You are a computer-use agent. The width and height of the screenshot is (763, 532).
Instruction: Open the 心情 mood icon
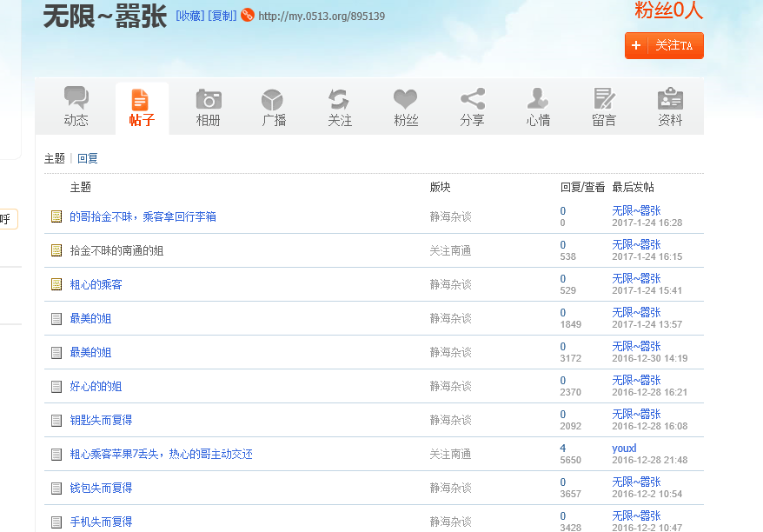(538, 99)
